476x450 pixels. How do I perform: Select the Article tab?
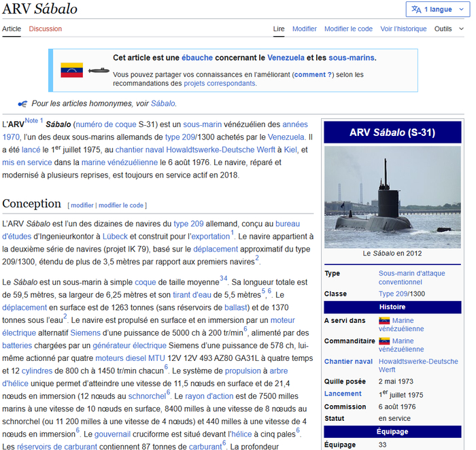click(x=12, y=29)
